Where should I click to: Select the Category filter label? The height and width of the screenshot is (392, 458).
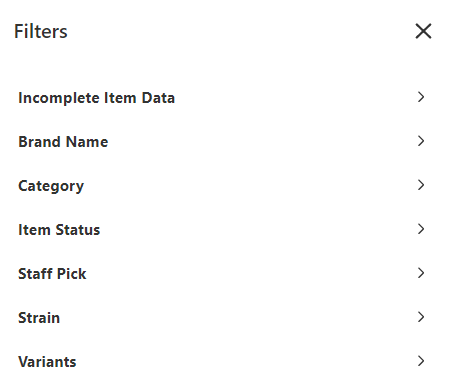click(x=51, y=186)
